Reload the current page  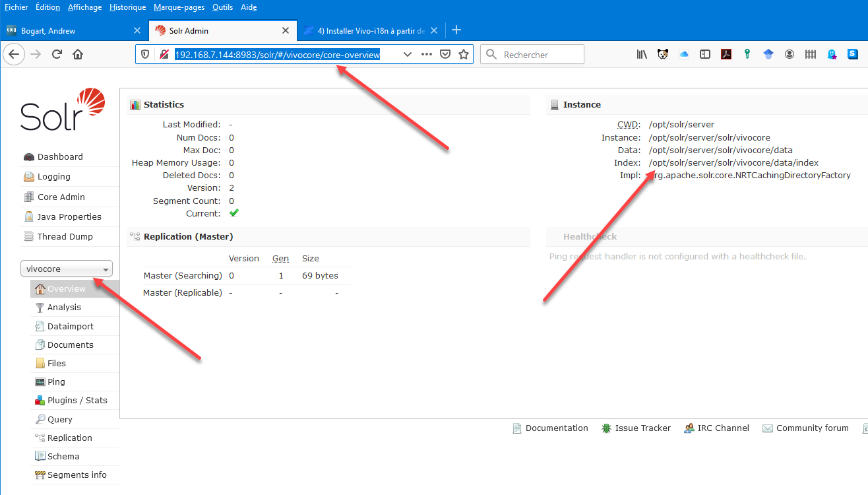coord(57,54)
